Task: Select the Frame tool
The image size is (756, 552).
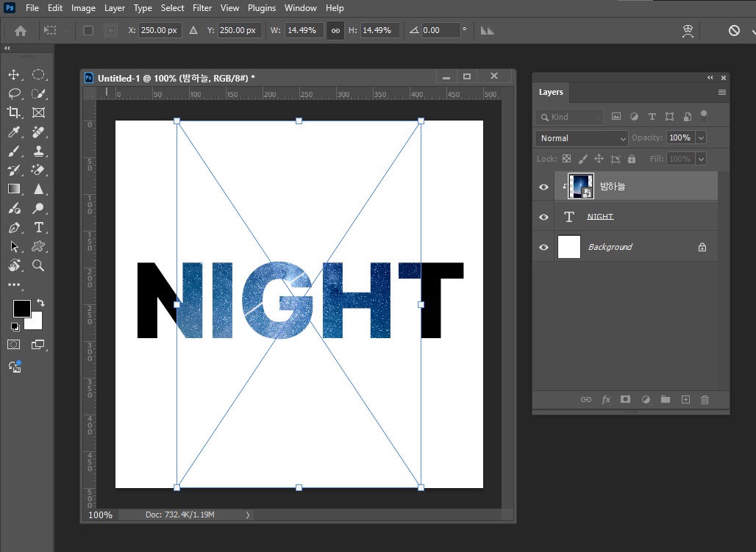Action: [38, 112]
